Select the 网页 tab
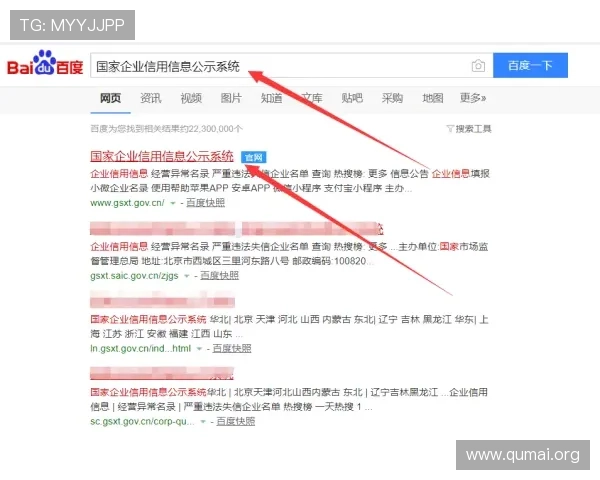This screenshot has width=600, height=480. [110, 98]
